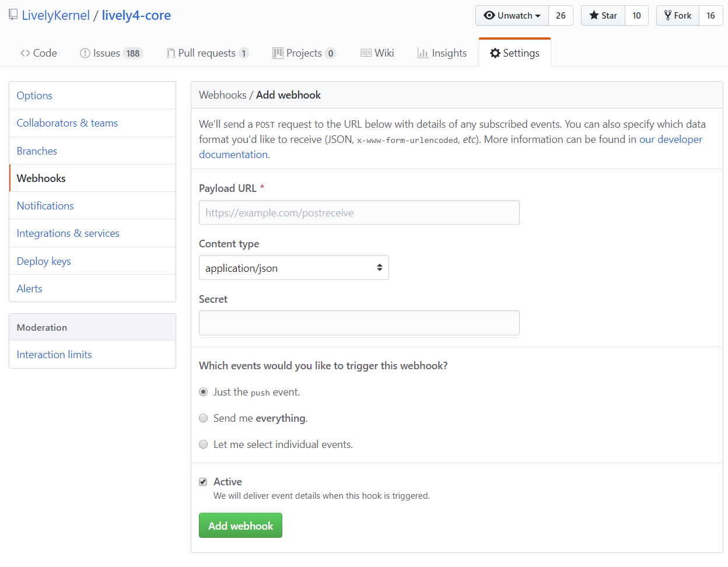Open the Content type dropdown
The height and width of the screenshot is (567, 728).
(x=293, y=268)
